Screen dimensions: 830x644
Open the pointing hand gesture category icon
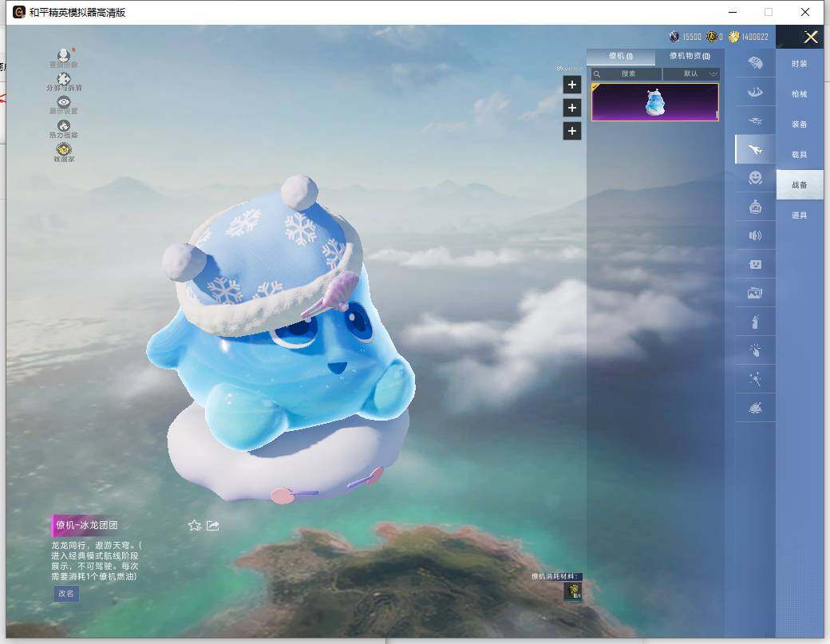(755, 350)
